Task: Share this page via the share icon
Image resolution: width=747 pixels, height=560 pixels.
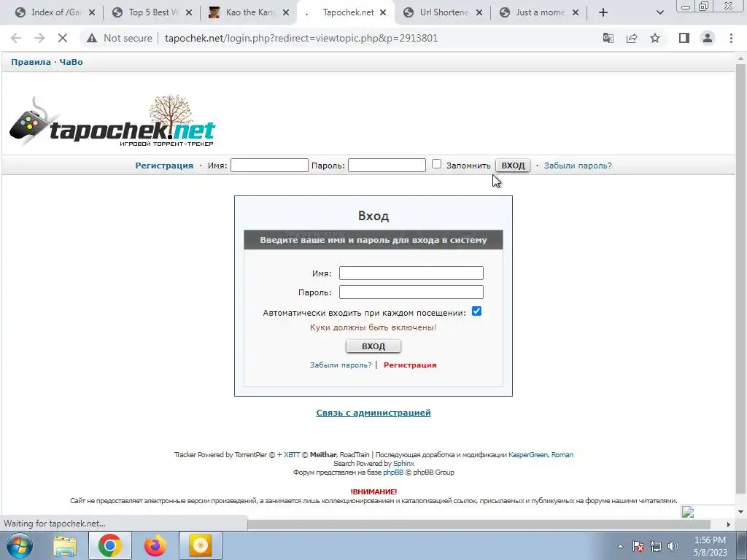Action: (x=632, y=38)
